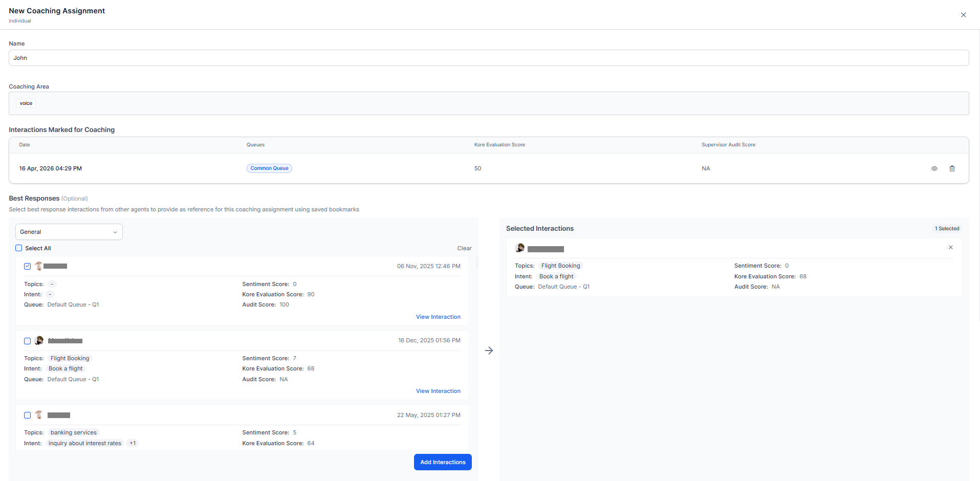Screen dimensions: 980x481
Task: Clear the selected best responses
Action: click(x=464, y=248)
